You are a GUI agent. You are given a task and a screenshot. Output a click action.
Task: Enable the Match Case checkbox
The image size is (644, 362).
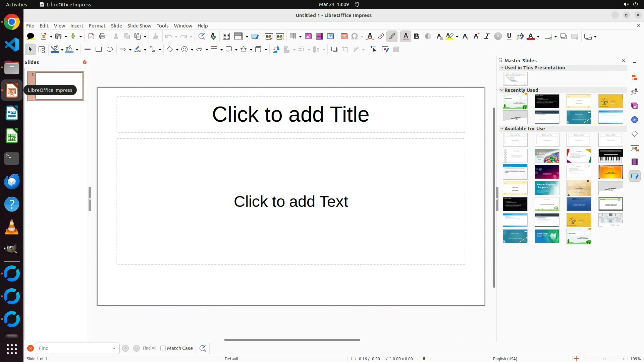[x=163, y=348]
